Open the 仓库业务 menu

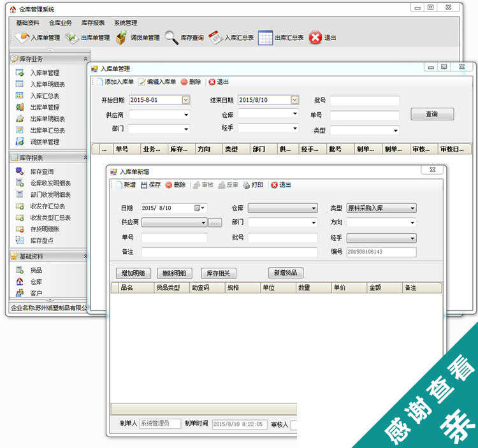[x=61, y=23]
